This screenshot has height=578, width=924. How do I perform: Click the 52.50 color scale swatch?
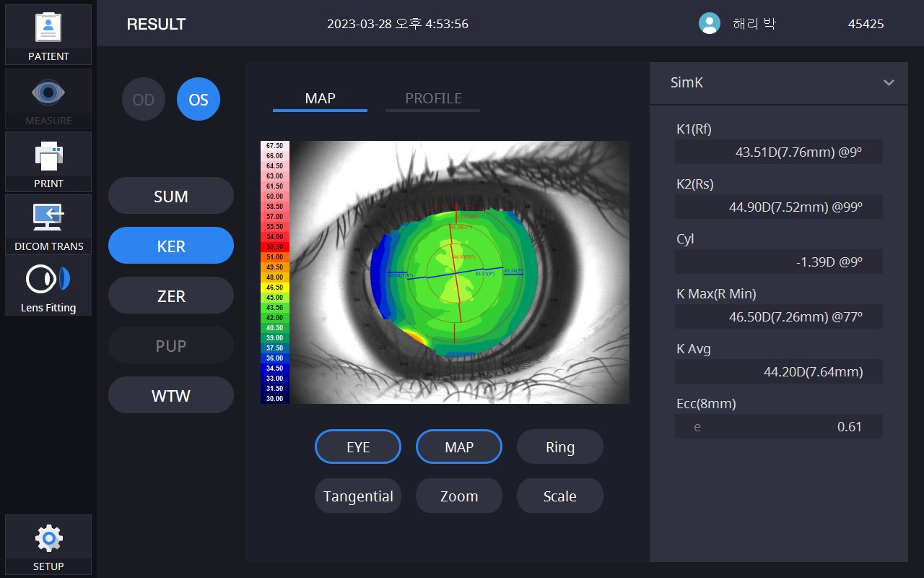tap(275, 247)
